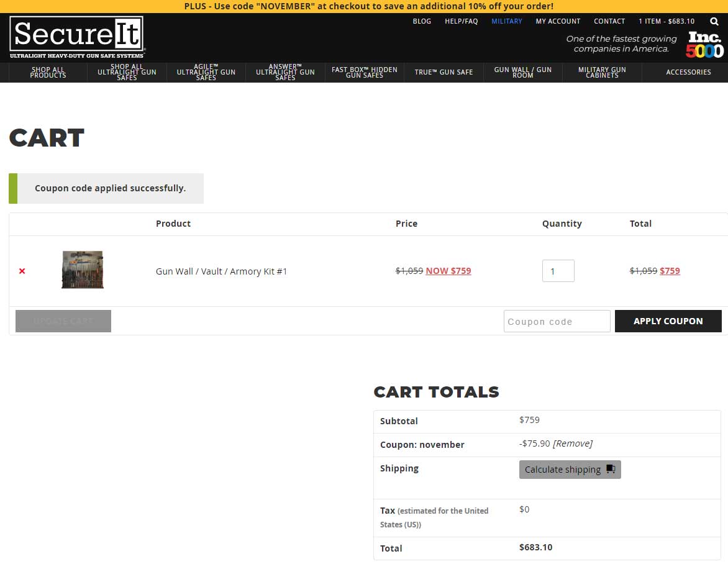Open Gun Wall / Gun Room menu
The height and width of the screenshot is (564, 728).
[x=523, y=73]
